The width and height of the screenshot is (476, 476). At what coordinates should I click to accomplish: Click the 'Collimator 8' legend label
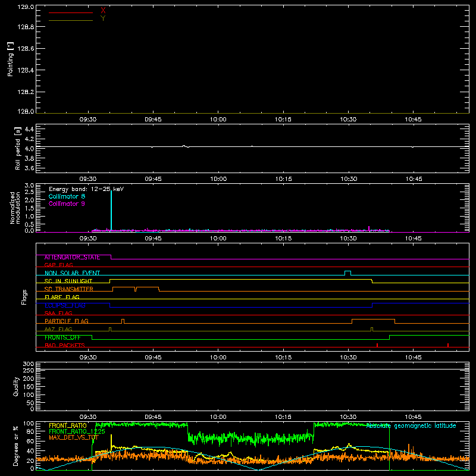[x=67, y=196]
